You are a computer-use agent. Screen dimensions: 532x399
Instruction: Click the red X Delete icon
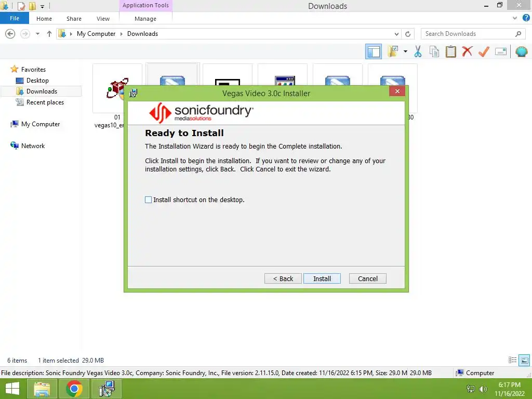click(x=467, y=51)
